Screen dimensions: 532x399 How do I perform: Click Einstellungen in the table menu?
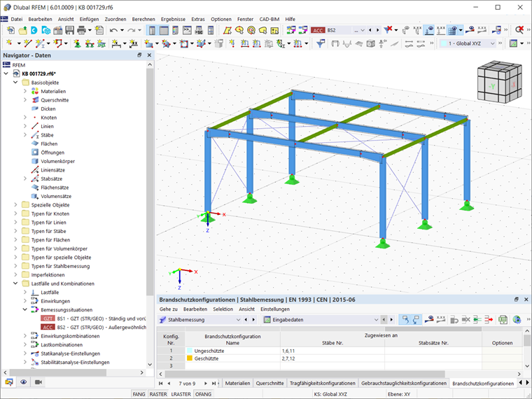[275, 309]
